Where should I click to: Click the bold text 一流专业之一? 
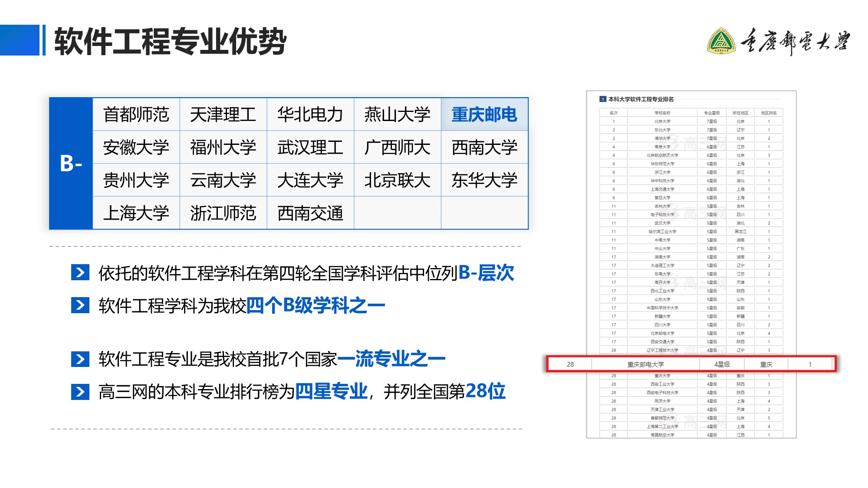pos(391,359)
